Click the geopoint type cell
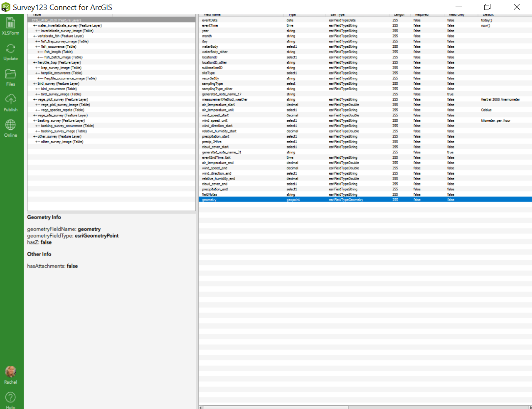 tap(293, 200)
